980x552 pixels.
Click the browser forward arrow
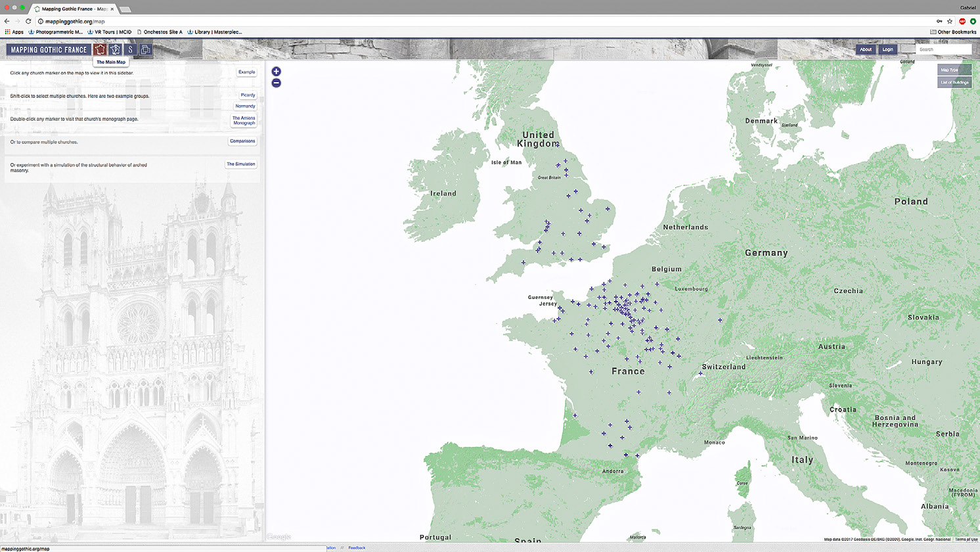18,21
